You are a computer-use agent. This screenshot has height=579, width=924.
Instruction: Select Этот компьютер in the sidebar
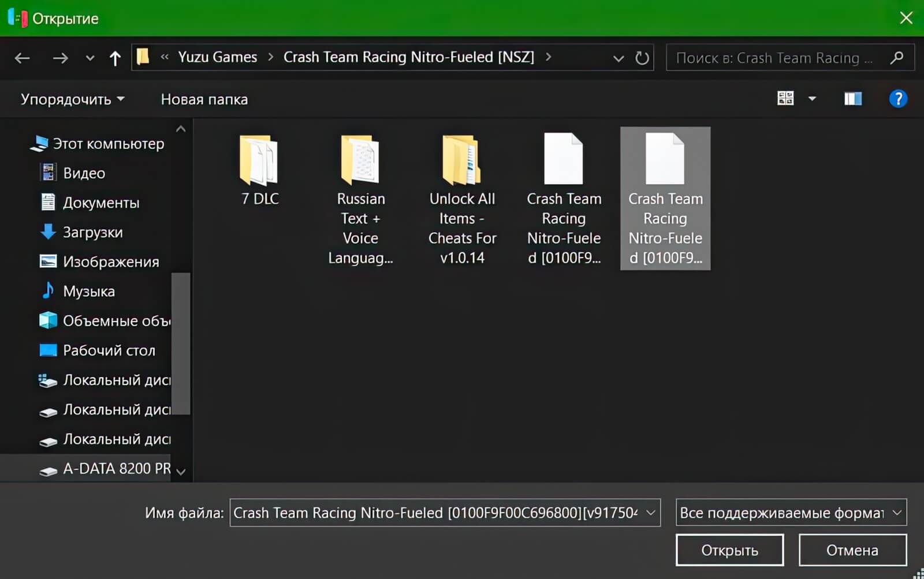click(x=97, y=143)
